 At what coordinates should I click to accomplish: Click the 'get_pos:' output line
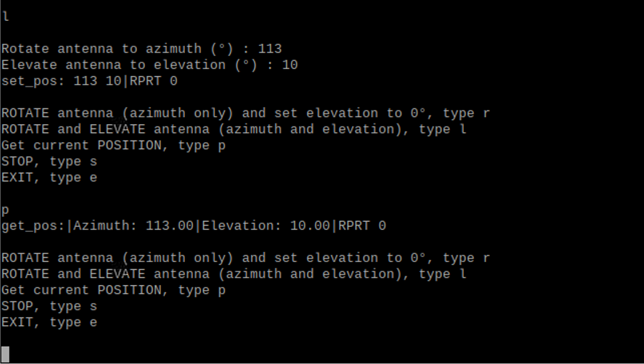194,226
